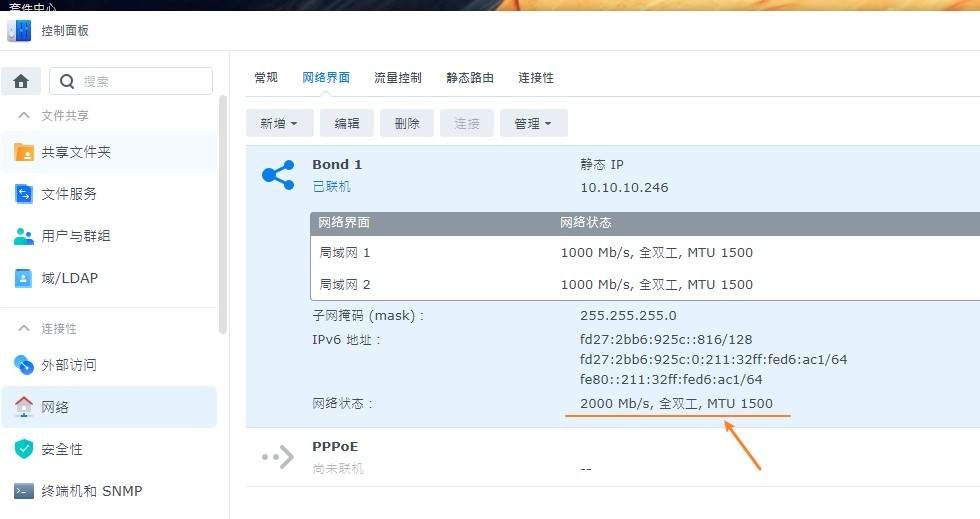Click the Delete (删除) button
980x519 pixels.
(407, 123)
